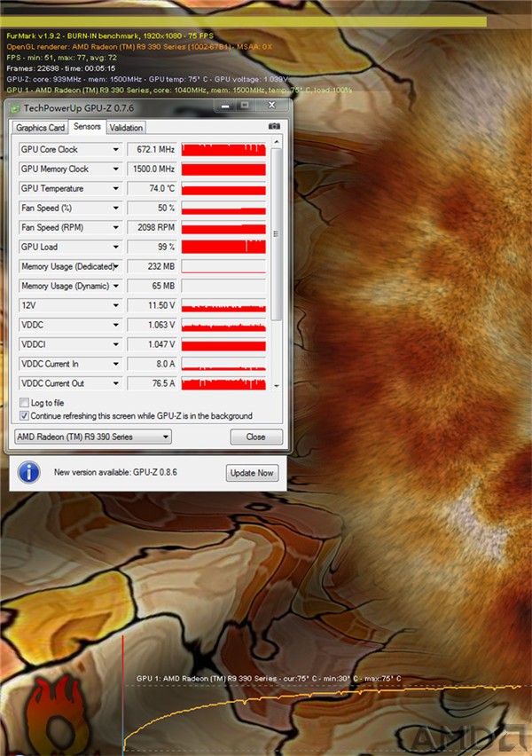Open VDDC Current In dropdown
The height and width of the screenshot is (756, 532).
coord(115,364)
